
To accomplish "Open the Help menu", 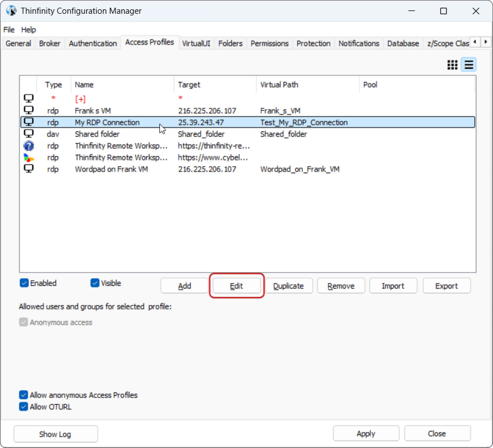I will (x=29, y=30).
